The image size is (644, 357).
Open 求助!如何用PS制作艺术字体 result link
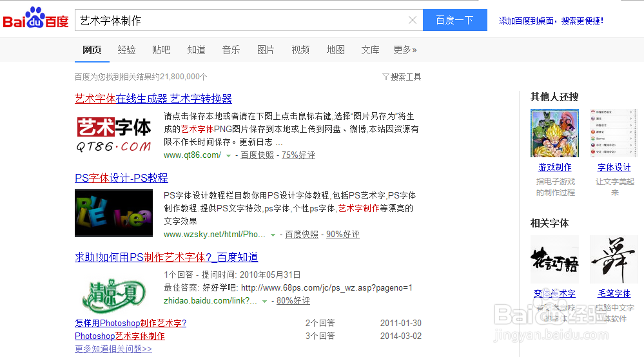pos(166,257)
